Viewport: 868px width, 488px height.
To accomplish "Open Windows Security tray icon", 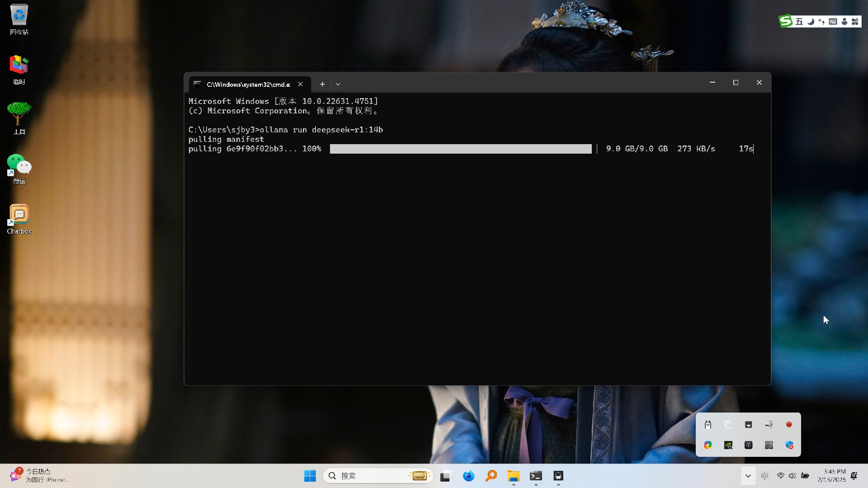I will tap(789, 445).
